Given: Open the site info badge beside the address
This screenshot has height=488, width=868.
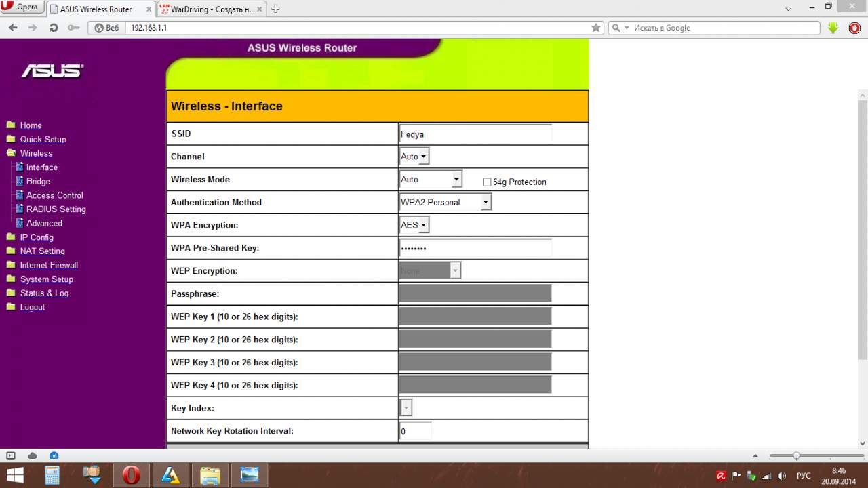Looking at the screenshot, I should click(x=106, y=28).
